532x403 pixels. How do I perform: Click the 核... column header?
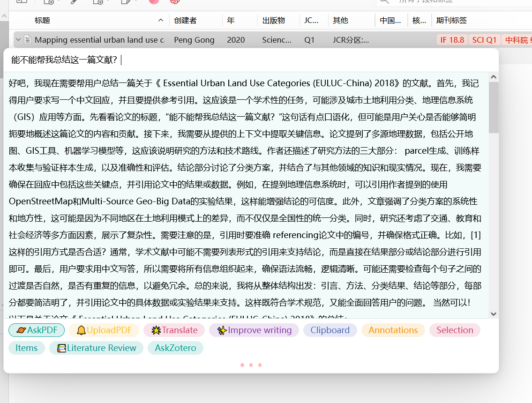(419, 20)
